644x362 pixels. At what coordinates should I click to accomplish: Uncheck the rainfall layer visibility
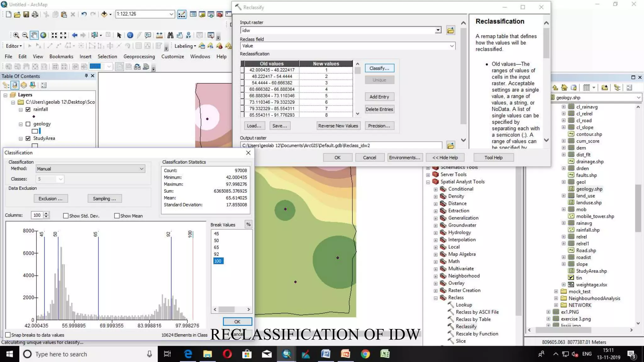click(x=28, y=109)
